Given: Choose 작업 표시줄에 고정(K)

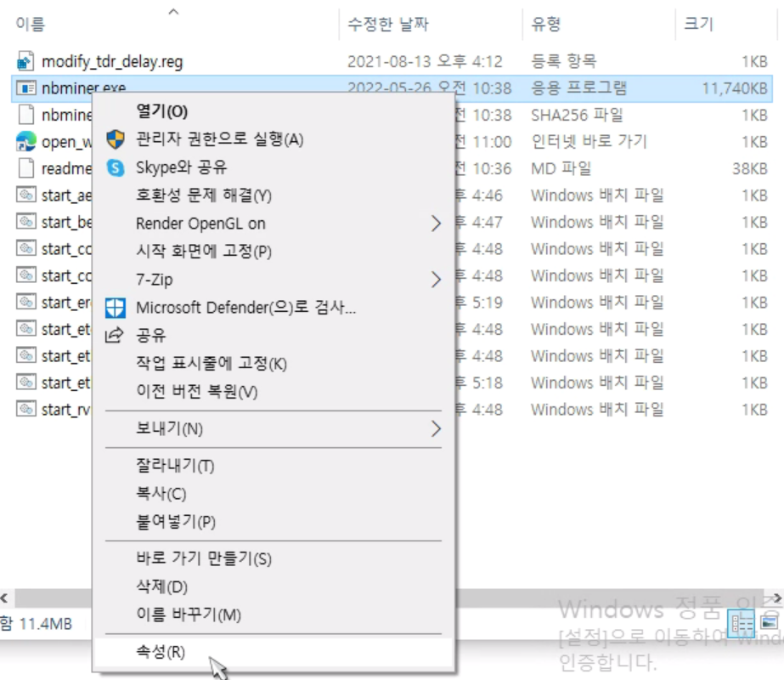Looking at the screenshot, I should (x=211, y=363).
